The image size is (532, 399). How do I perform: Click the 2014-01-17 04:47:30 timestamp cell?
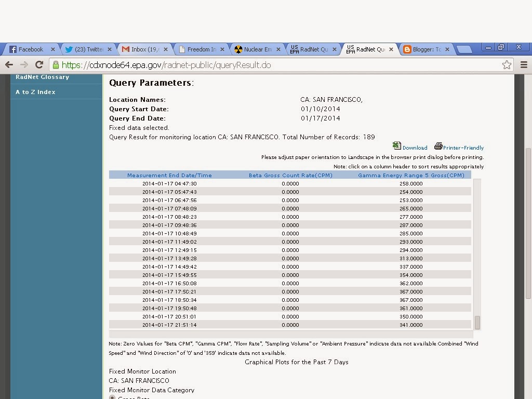[169, 183]
